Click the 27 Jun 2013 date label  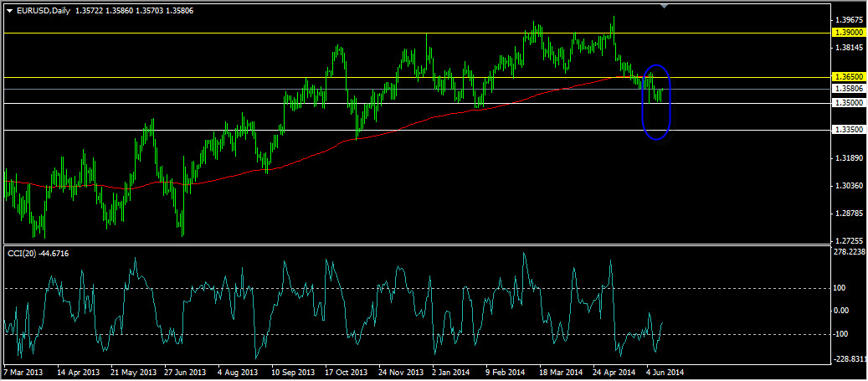tap(185, 373)
